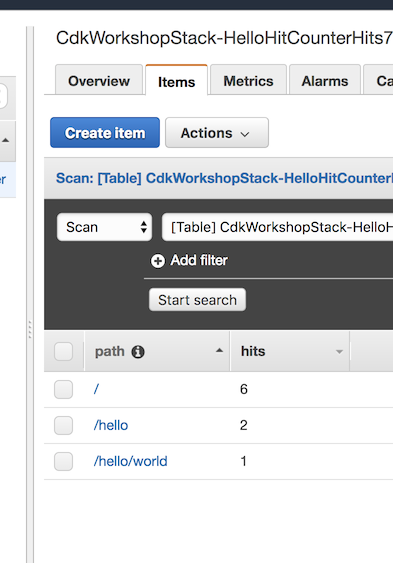Click the Start search button

coord(197,300)
